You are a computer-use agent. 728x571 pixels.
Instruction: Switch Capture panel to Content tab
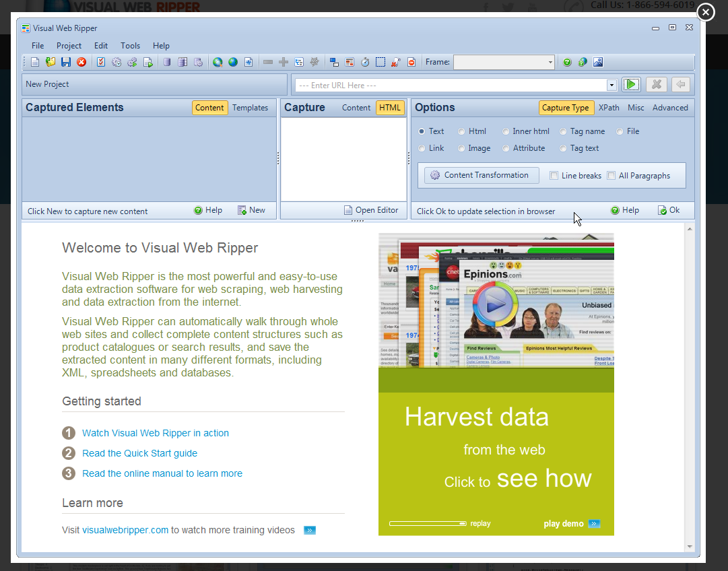(356, 108)
